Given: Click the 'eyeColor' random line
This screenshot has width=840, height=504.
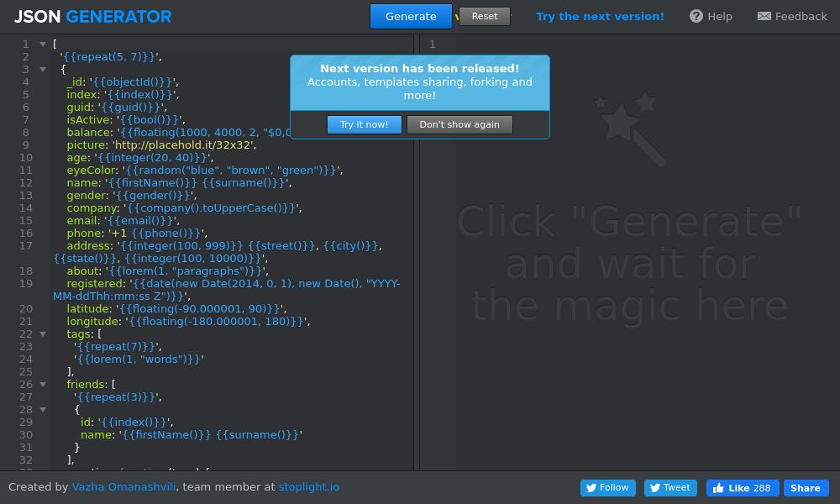Looking at the screenshot, I should pos(205,170).
